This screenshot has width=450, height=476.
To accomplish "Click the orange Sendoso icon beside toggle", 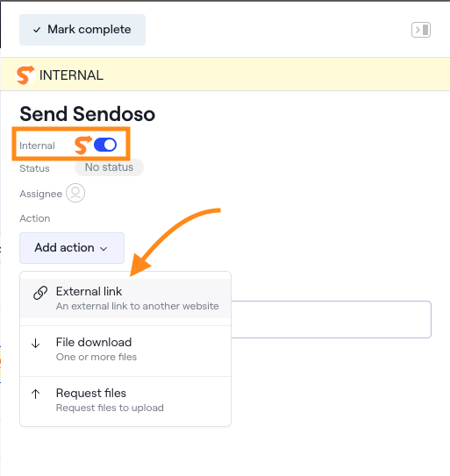I will [83, 145].
